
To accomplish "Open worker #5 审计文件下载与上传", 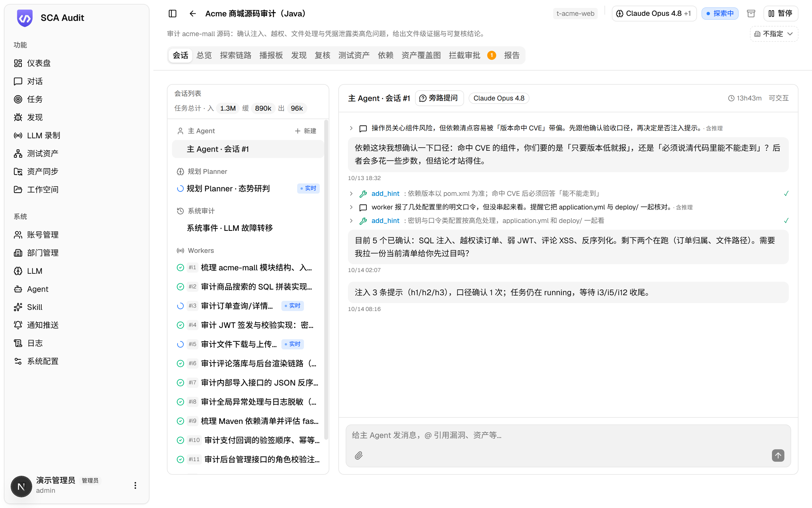I will 248,344.
